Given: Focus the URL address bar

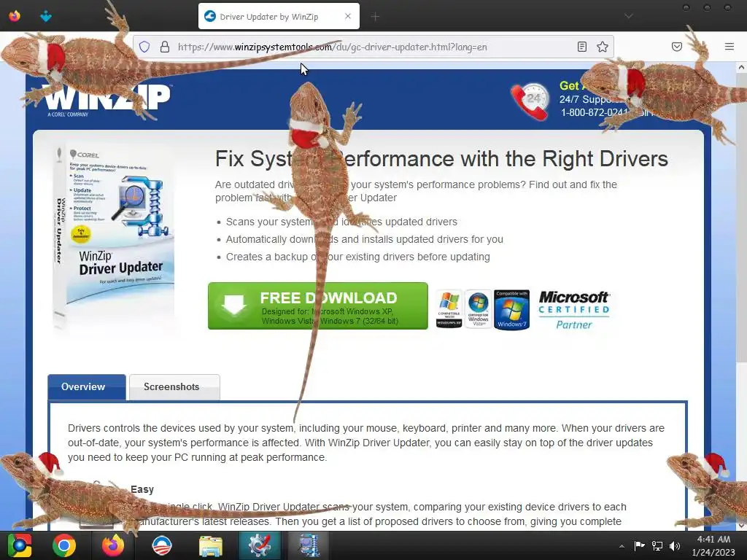Looking at the screenshot, I should 371,47.
